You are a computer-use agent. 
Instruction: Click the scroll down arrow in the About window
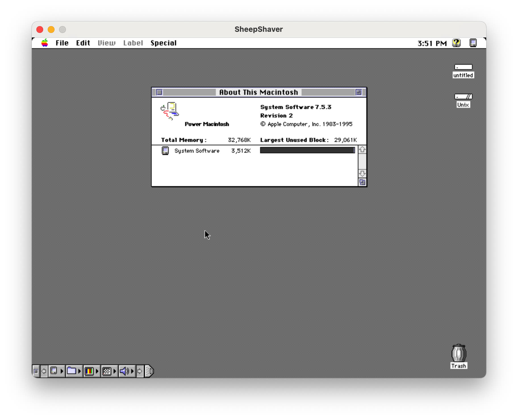[x=362, y=173]
